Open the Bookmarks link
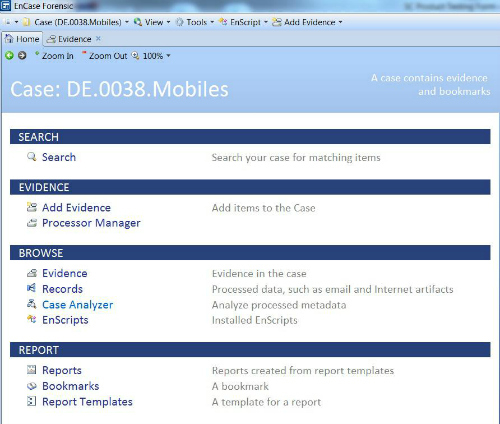This screenshot has width=500, height=424. (70, 386)
